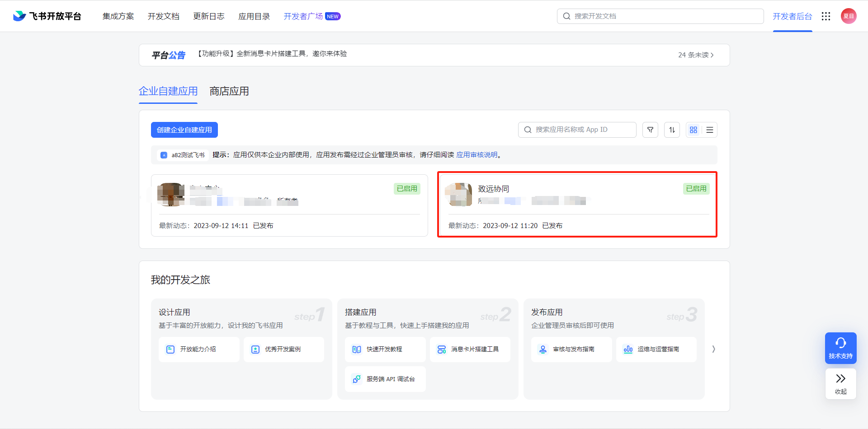868x429 pixels.
Task: Open the 全新消息卡片搭建工具 announcement text
Action: (272, 54)
